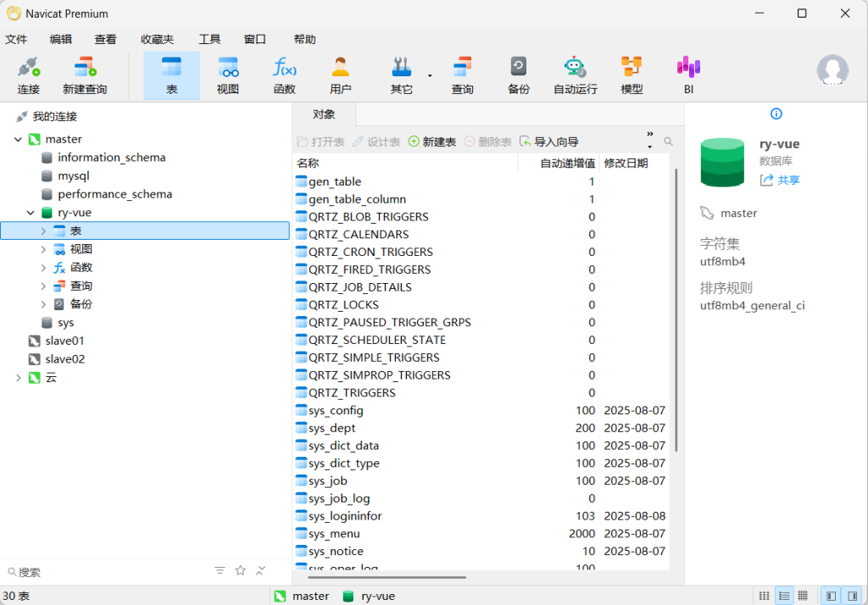The image size is (868, 605).
Task: Toggle the favorites star filter in sidebar
Action: (x=241, y=571)
